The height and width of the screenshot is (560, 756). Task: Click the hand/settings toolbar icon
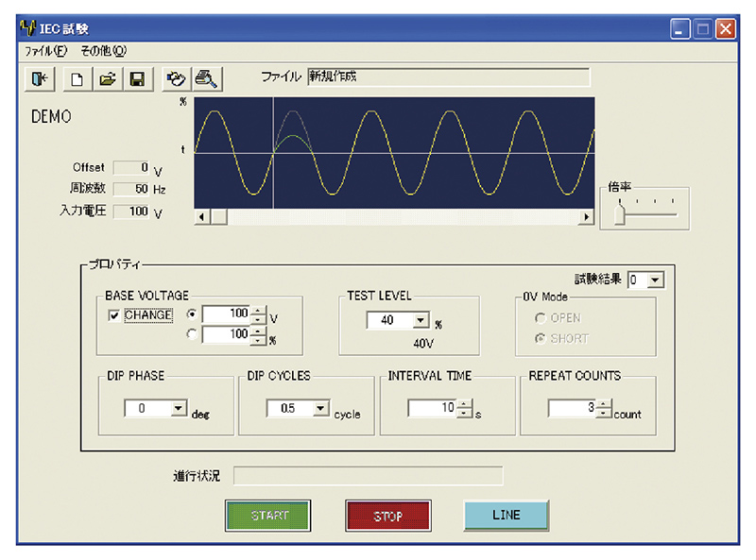pos(177,79)
